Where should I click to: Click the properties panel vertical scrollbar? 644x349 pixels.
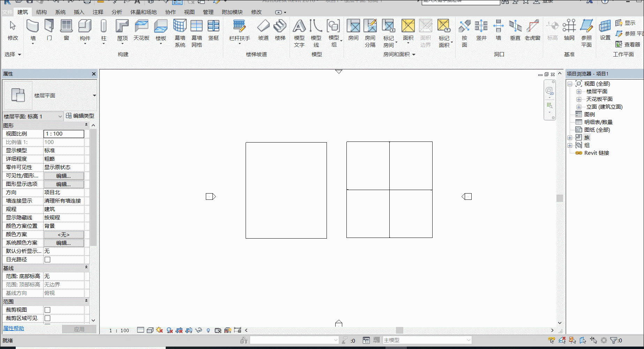click(93, 188)
